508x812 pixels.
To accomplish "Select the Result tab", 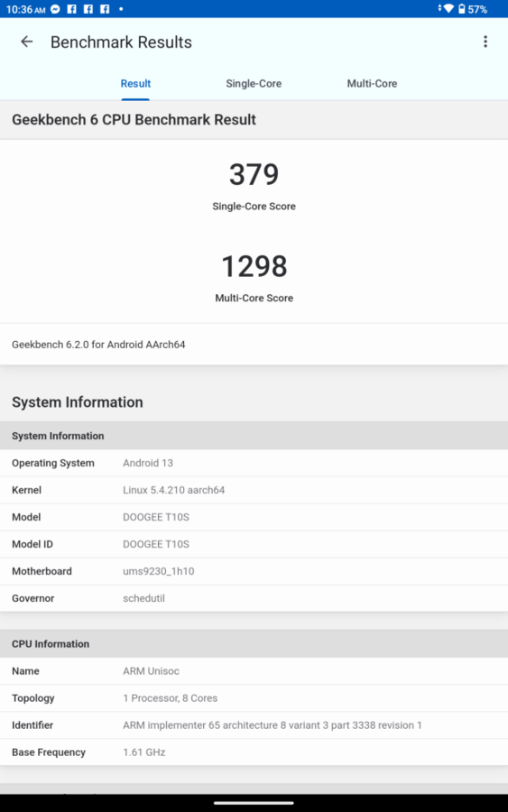I will coord(135,83).
